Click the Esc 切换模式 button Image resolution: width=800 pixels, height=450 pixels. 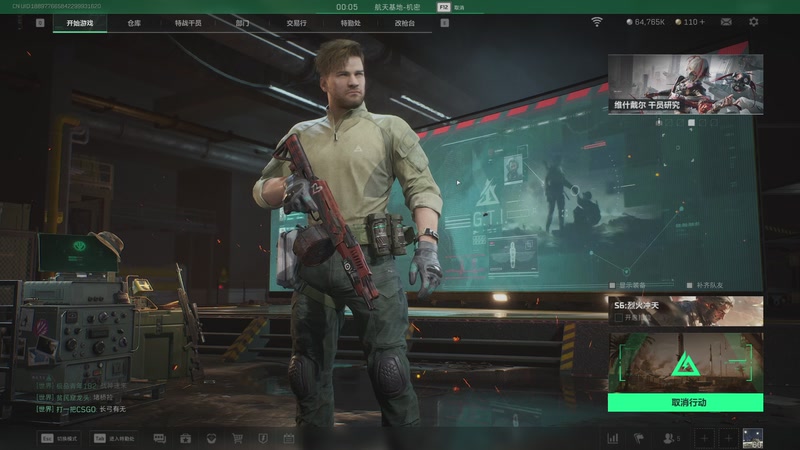click(x=60, y=438)
